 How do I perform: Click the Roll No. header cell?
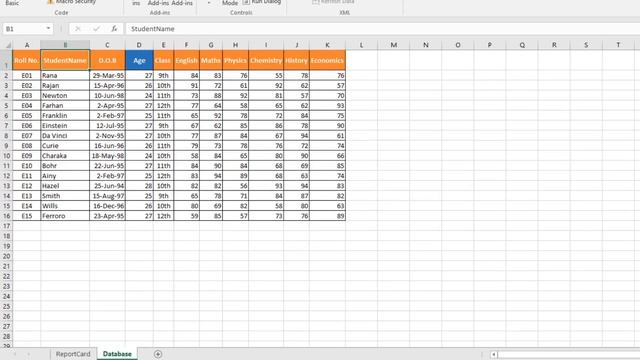[27, 60]
